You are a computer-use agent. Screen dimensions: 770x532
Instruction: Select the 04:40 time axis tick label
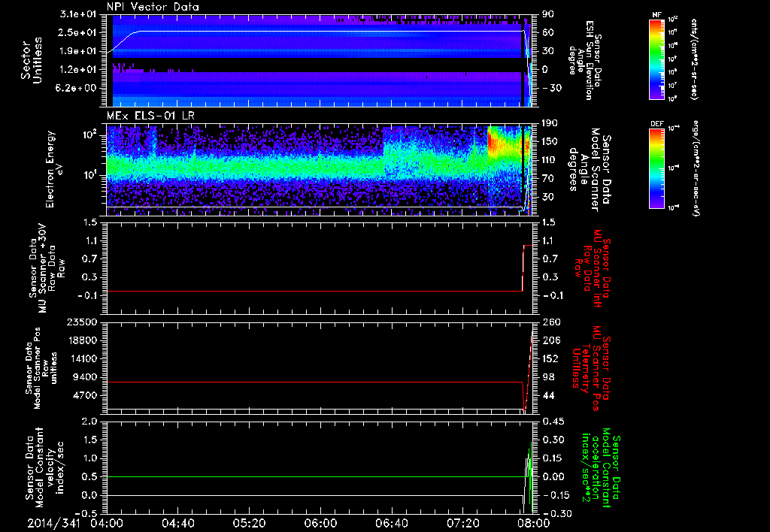pyautogui.click(x=178, y=522)
